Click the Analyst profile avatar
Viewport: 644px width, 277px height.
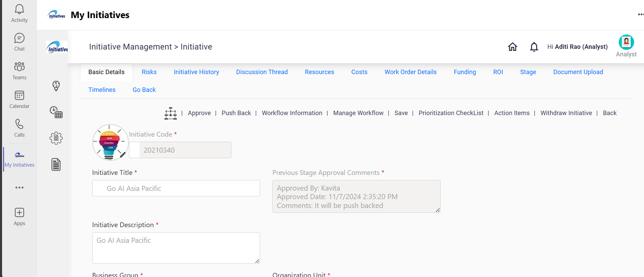pyautogui.click(x=626, y=42)
